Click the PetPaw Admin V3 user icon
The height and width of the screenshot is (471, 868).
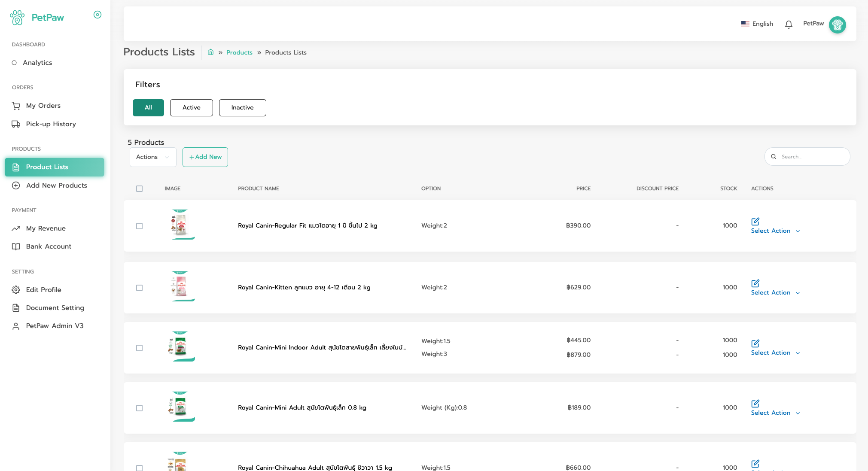click(16, 326)
